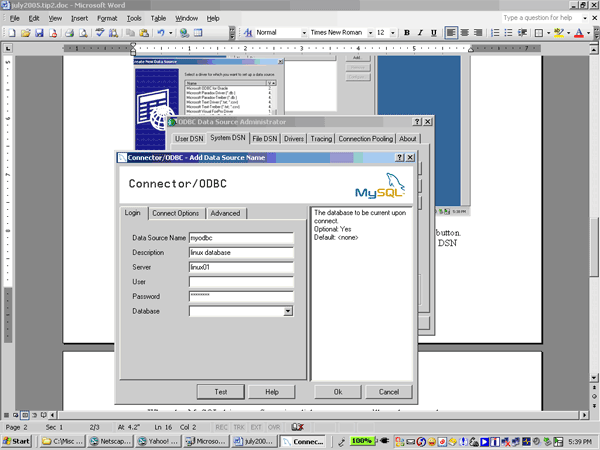
Task: Apply the outside border icon
Action: tap(539, 33)
